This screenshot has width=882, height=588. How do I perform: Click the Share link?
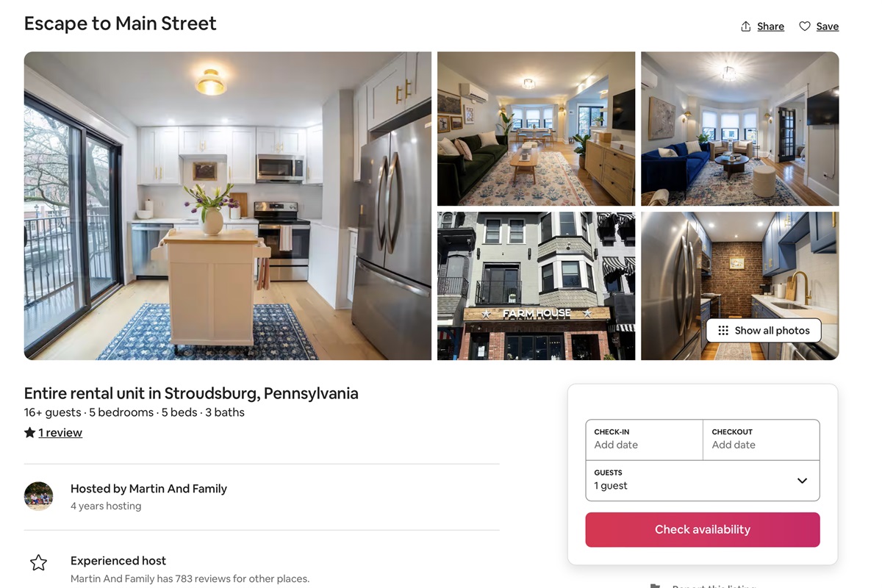point(770,26)
